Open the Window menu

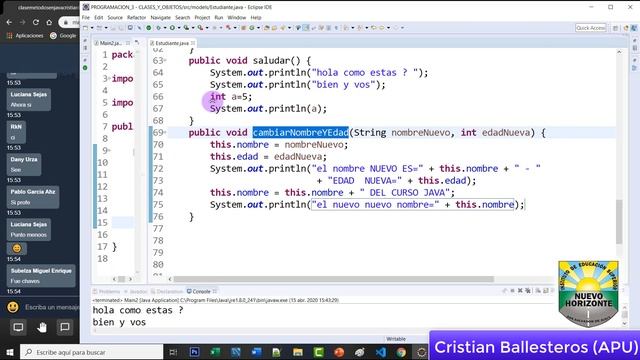click(237, 18)
